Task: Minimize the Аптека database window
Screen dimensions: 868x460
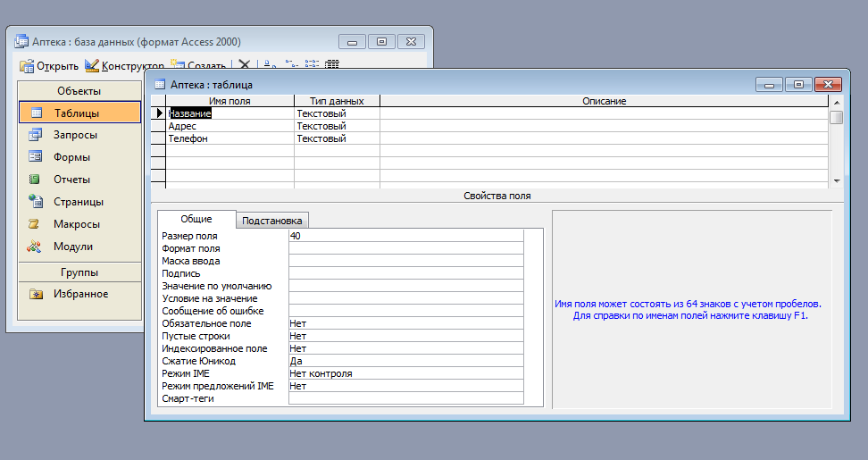Action: pyautogui.click(x=352, y=42)
